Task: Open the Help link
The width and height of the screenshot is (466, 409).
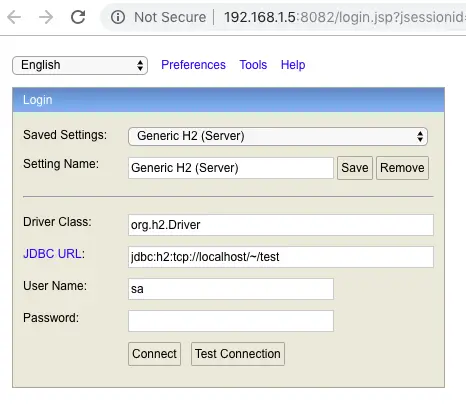Action: (293, 65)
